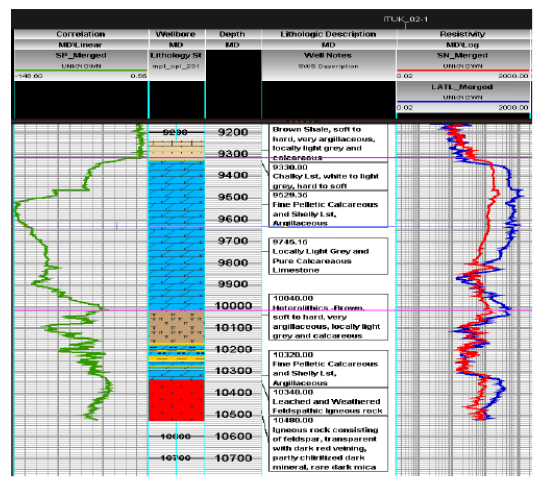Click depth label 10200
Viewport: 558px width, 490px height.
click(233, 349)
